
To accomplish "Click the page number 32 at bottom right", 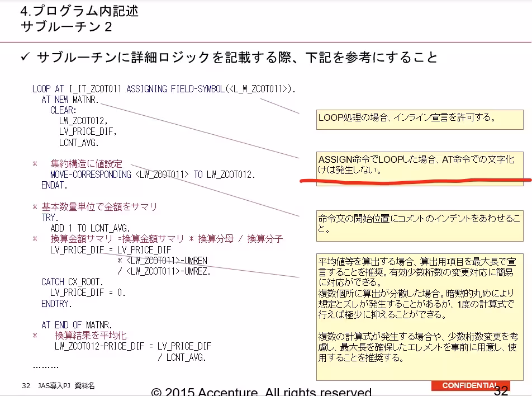I will [x=501, y=390].
